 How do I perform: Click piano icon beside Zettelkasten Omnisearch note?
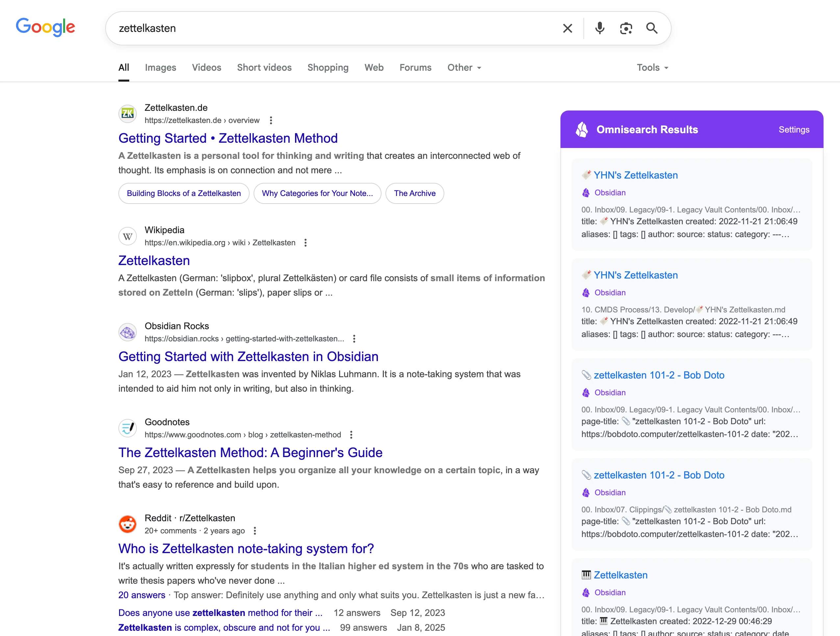(x=586, y=575)
